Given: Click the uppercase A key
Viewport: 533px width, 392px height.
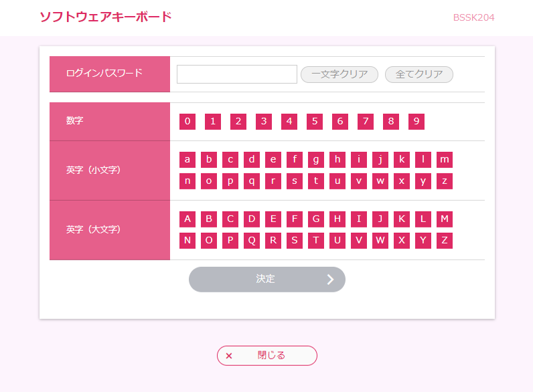Looking at the screenshot, I should 187,219.
